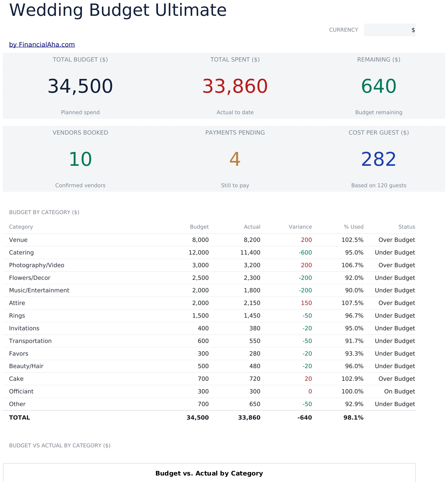Viewport: 448px width, 485px height.
Task: Click vendors booked value 10
Action: point(80,159)
